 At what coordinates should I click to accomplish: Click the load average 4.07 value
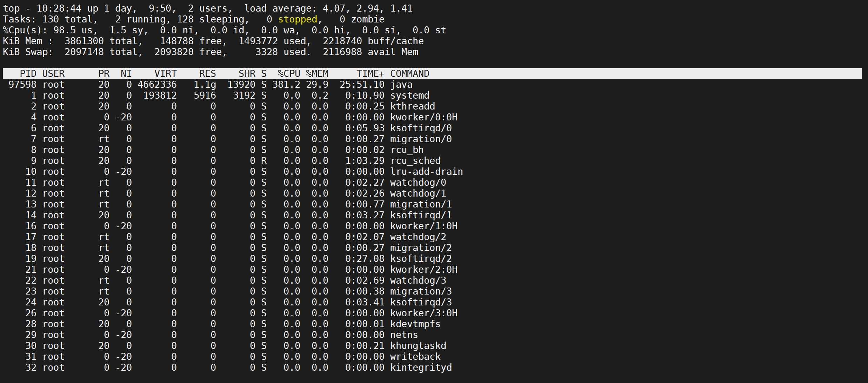[334, 8]
